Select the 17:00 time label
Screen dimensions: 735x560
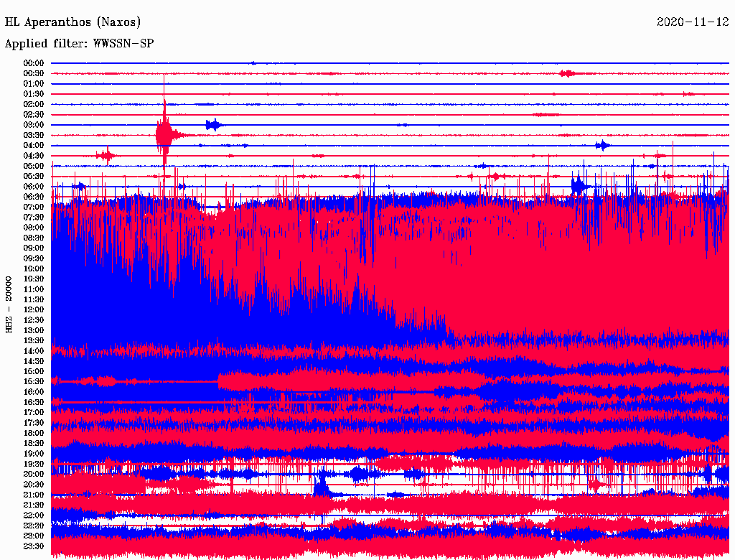point(34,412)
